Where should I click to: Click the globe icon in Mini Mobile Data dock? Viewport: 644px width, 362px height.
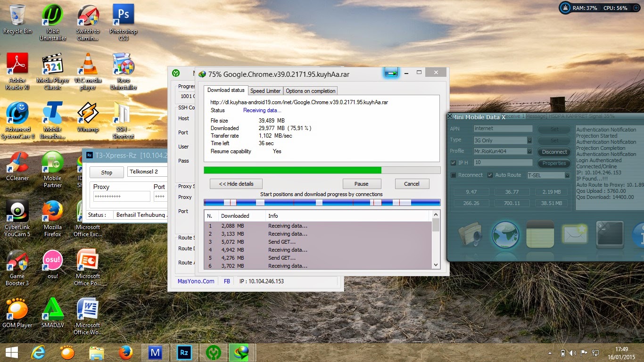(506, 234)
